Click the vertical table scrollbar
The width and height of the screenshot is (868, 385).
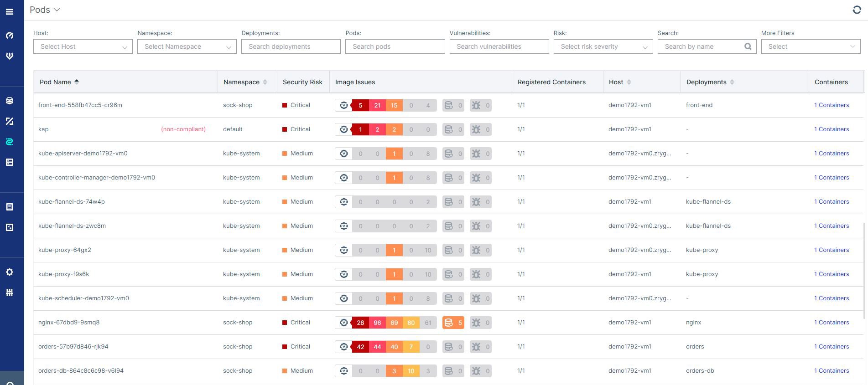[864, 270]
